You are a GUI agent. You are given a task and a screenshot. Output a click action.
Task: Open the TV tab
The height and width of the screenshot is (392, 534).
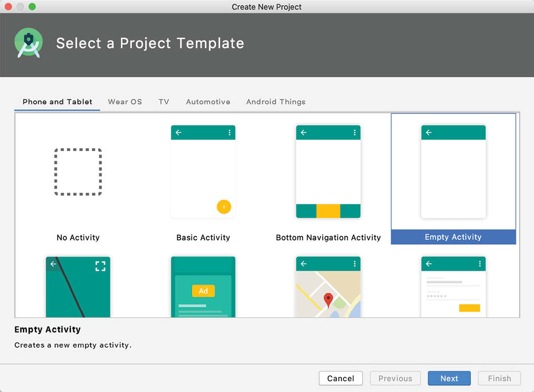tap(164, 102)
